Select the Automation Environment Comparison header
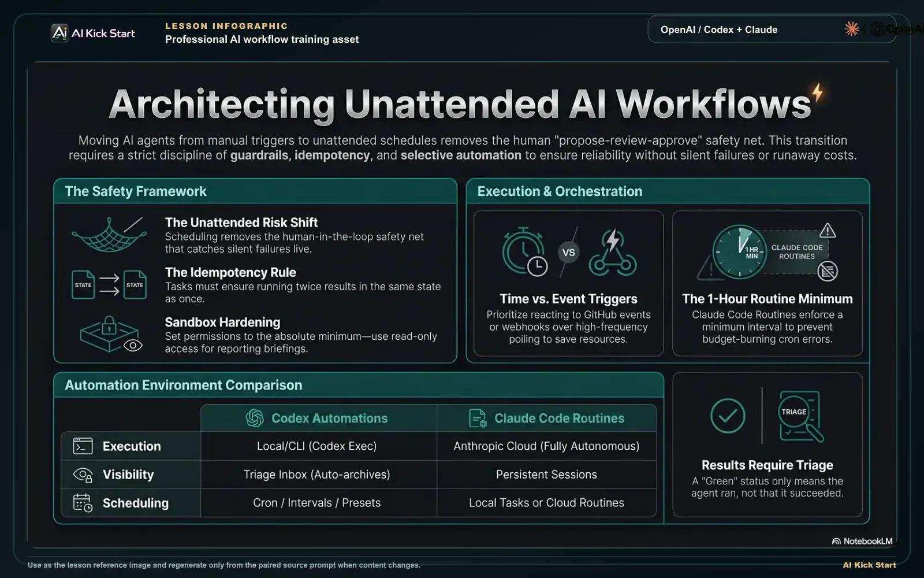Screen dimensions: 924x578 coord(359,385)
